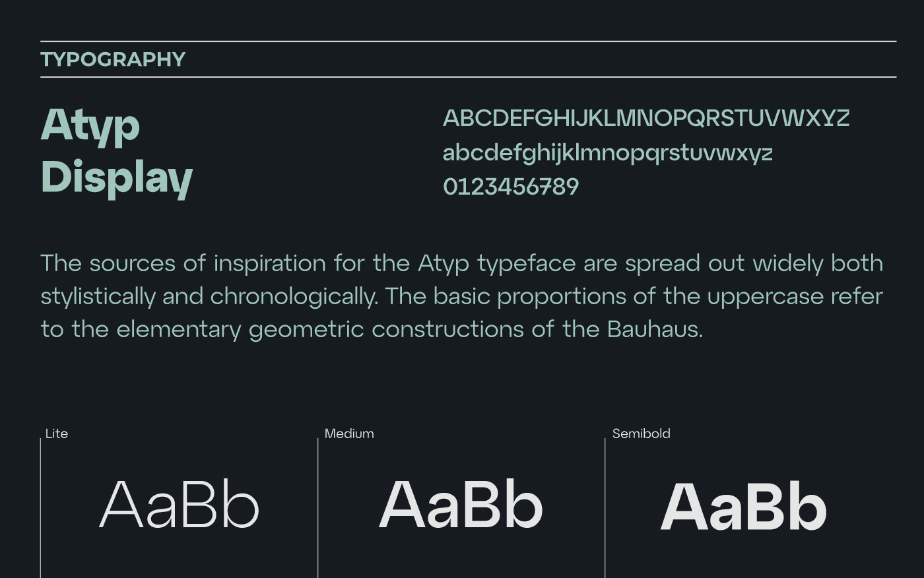Click the lowercase alphabet sample line

point(607,154)
